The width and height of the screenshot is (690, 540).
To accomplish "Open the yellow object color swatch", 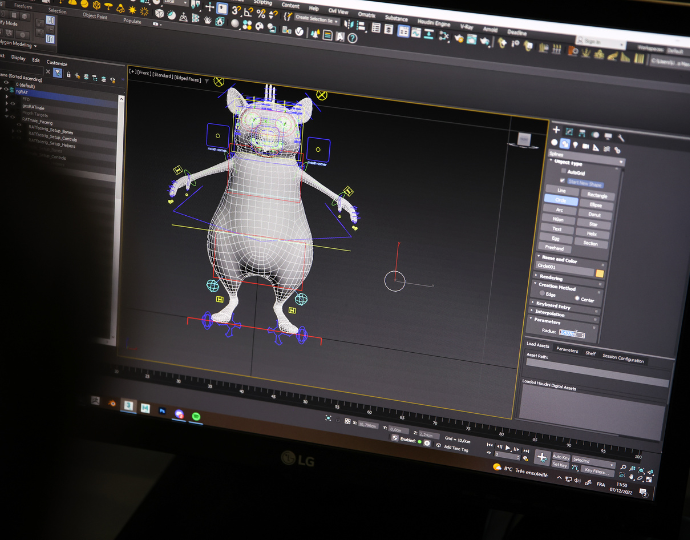I will coord(600,272).
